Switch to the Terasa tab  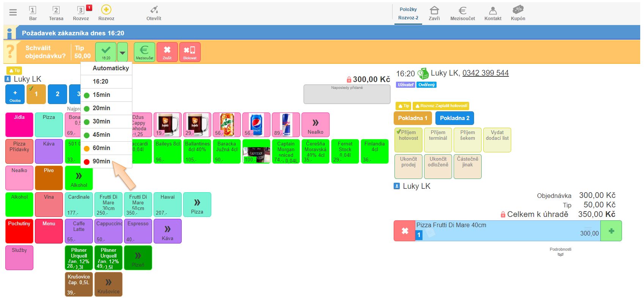tap(56, 13)
